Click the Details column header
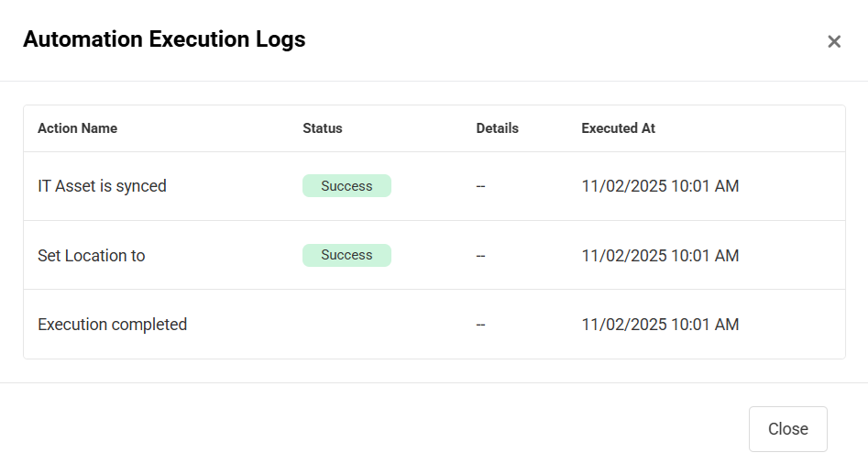The image size is (868, 475). pyautogui.click(x=497, y=128)
